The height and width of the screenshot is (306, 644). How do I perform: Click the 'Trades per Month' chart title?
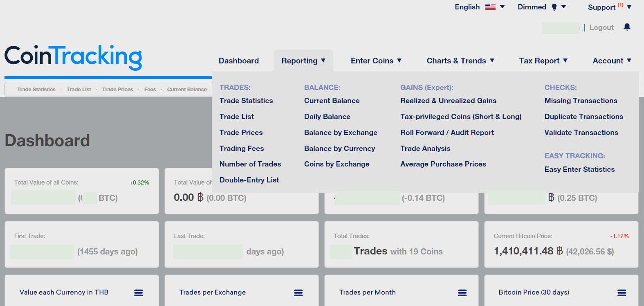click(368, 292)
